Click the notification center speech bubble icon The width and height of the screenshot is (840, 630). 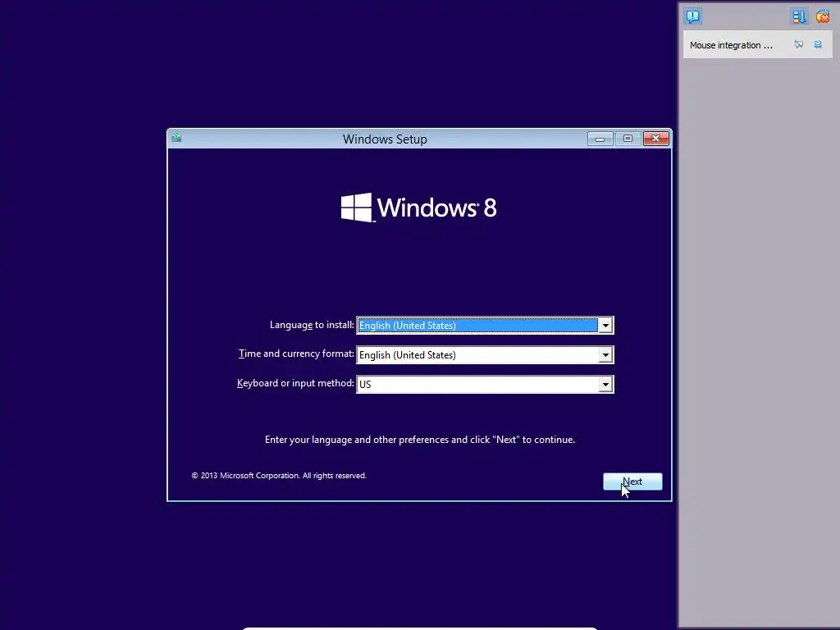point(692,16)
